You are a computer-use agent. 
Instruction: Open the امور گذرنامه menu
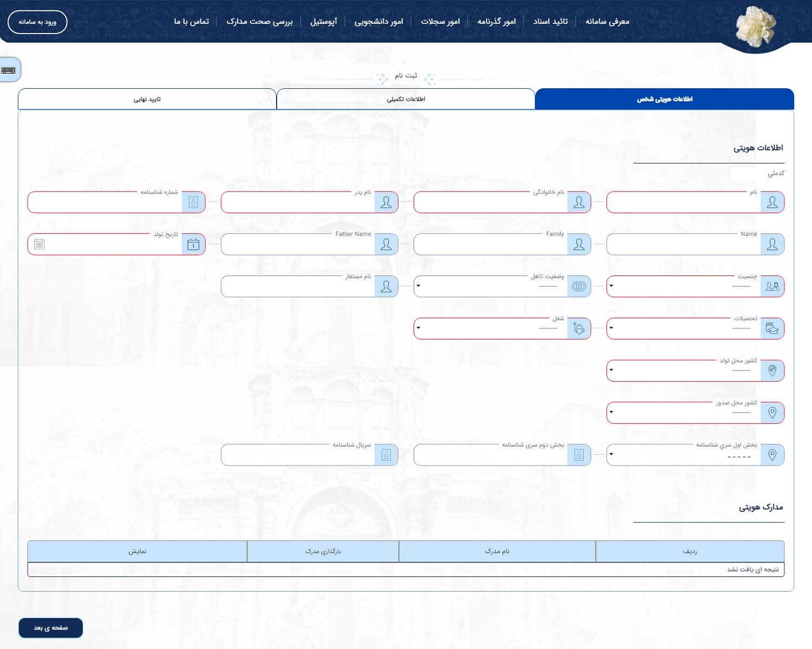click(496, 22)
